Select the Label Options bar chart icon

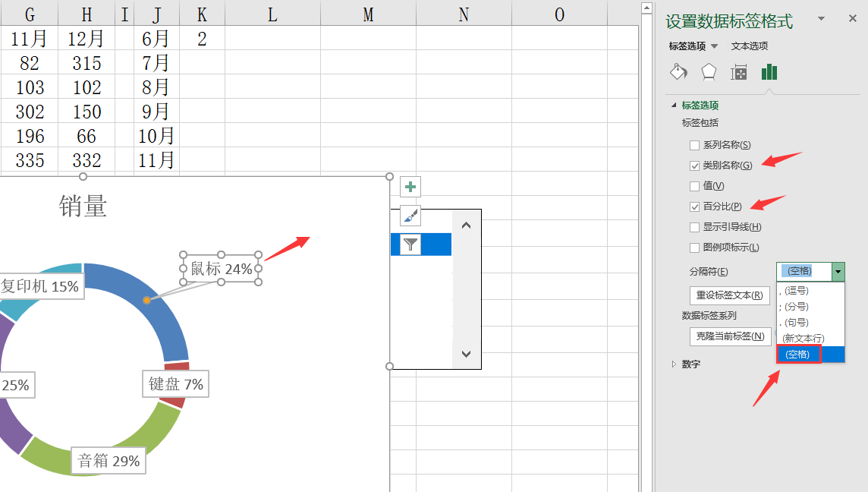click(769, 72)
